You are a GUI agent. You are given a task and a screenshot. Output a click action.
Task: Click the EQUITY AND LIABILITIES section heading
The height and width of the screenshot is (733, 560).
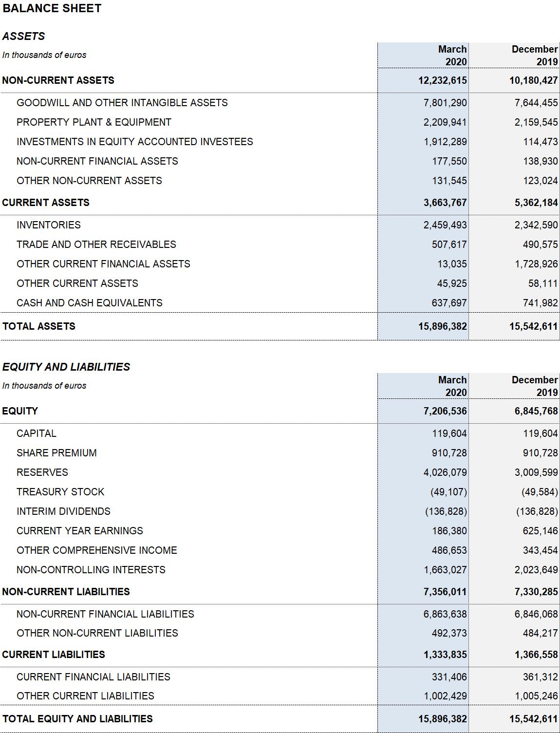pos(66,367)
